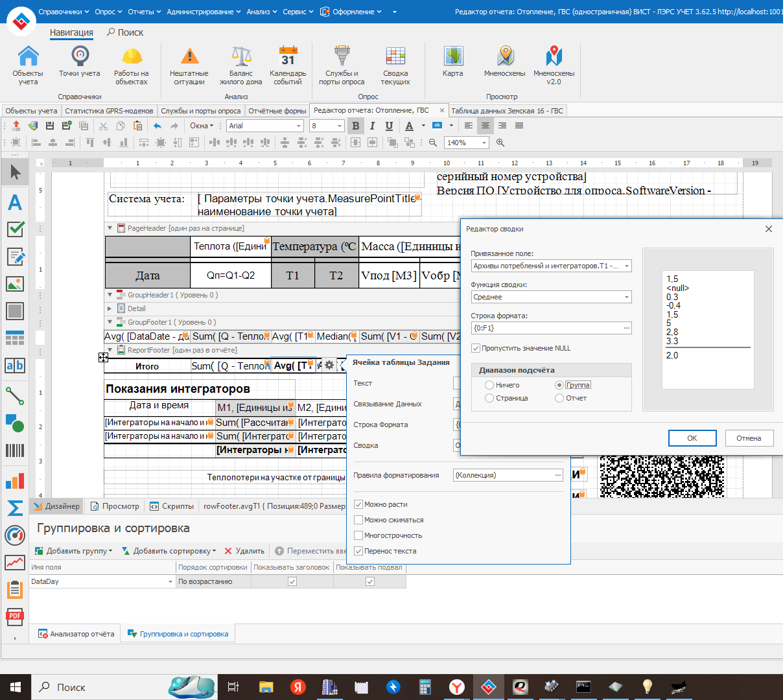This screenshot has height=700, width=783.
Task: Open the font name Arial dropdown
Action: point(299,126)
